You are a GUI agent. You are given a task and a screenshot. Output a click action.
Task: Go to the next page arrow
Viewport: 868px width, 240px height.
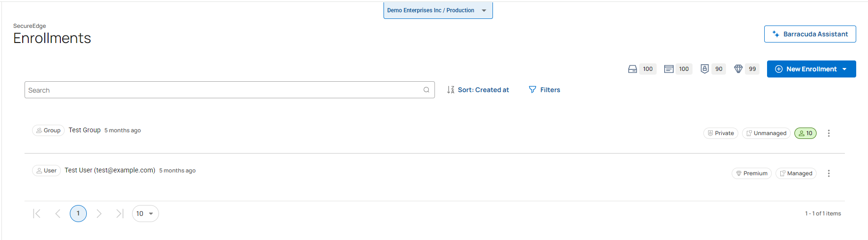point(99,214)
